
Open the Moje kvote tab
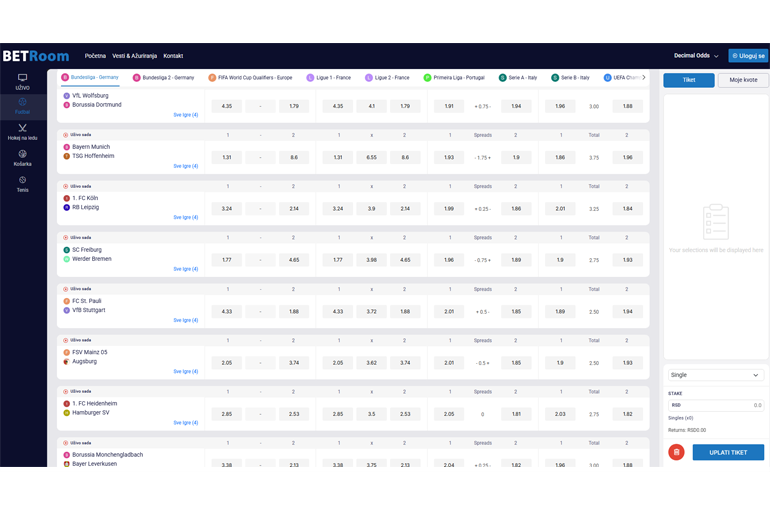[x=742, y=80]
